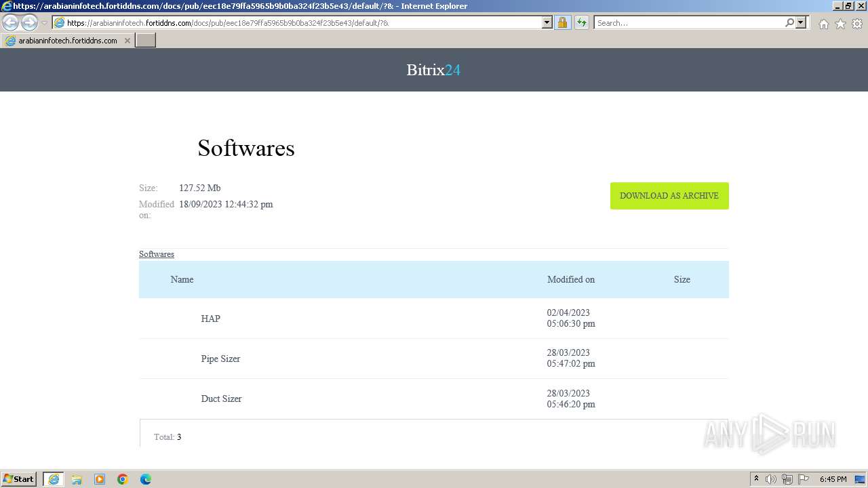Open the HAP folder
The width and height of the screenshot is (868, 488).
210,319
